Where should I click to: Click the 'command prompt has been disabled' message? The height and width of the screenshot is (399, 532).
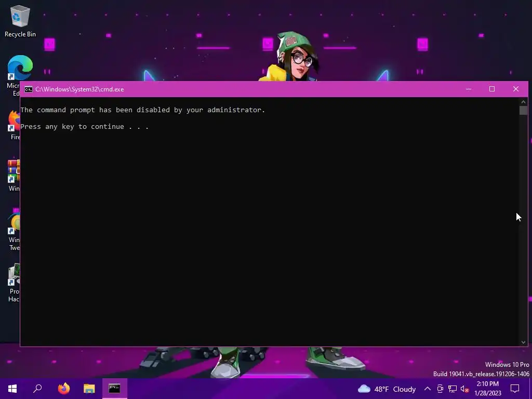(142, 110)
